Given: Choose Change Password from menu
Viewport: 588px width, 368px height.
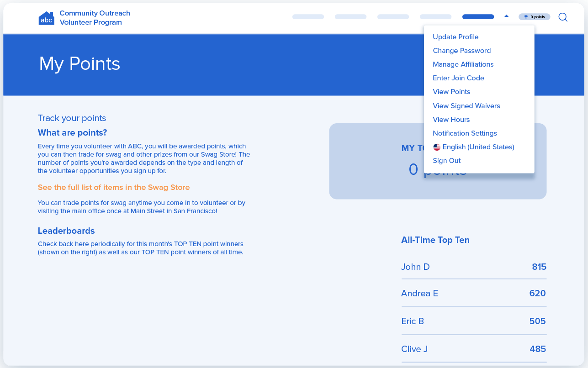Looking at the screenshot, I should 461,51.
